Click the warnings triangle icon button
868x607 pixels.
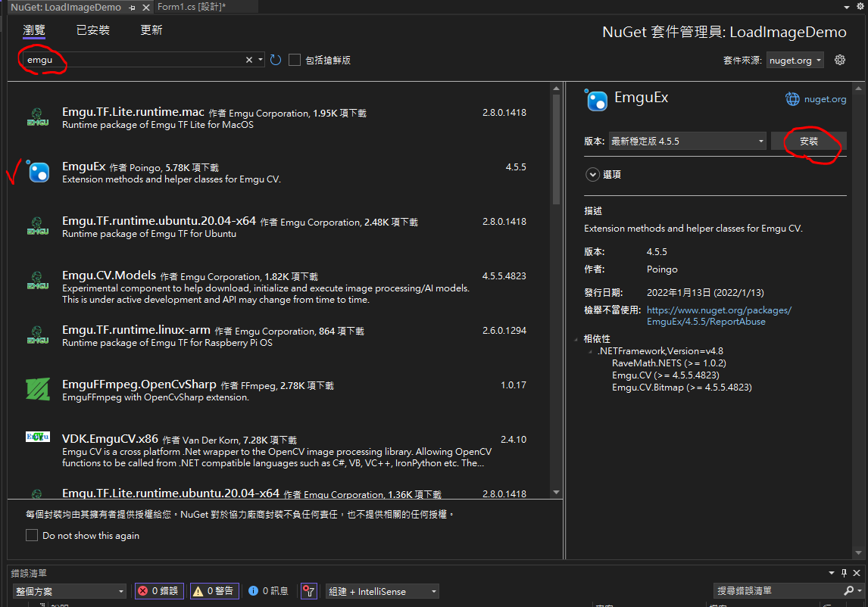pyautogui.click(x=215, y=591)
